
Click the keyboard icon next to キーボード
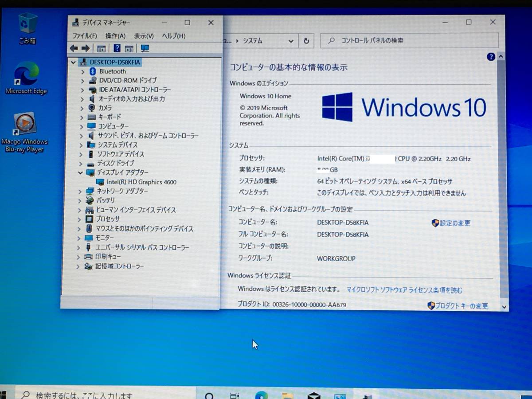[92, 117]
